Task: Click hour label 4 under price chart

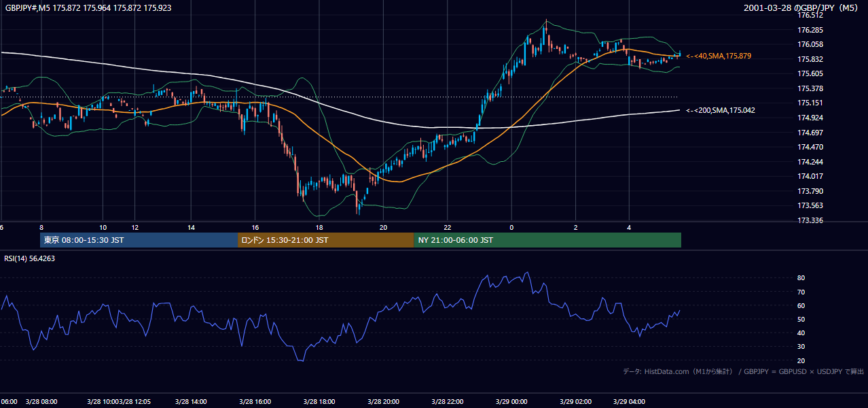Action: coord(629,227)
